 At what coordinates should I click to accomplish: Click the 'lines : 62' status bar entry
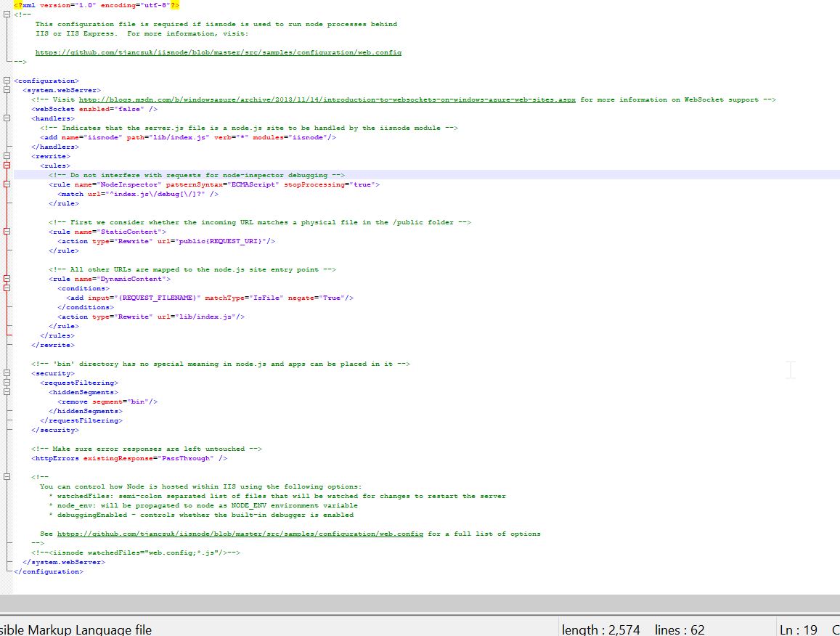pos(680,629)
